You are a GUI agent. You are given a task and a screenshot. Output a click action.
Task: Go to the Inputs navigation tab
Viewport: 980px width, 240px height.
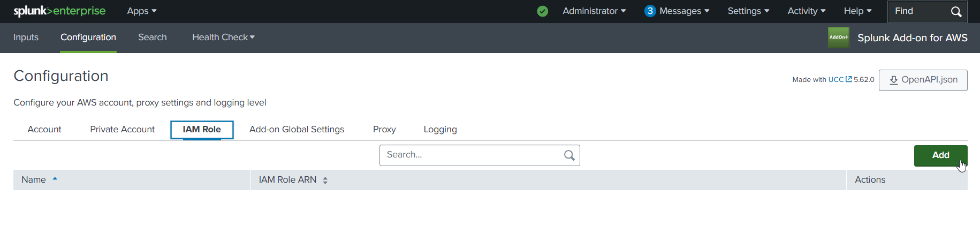coord(26,37)
